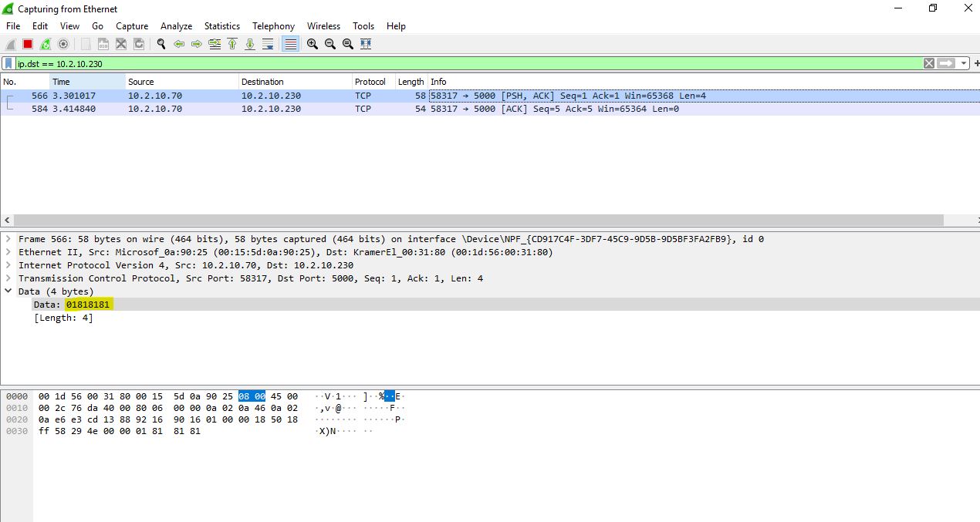
Task: Open the Telephony menu
Action: [273, 25]
